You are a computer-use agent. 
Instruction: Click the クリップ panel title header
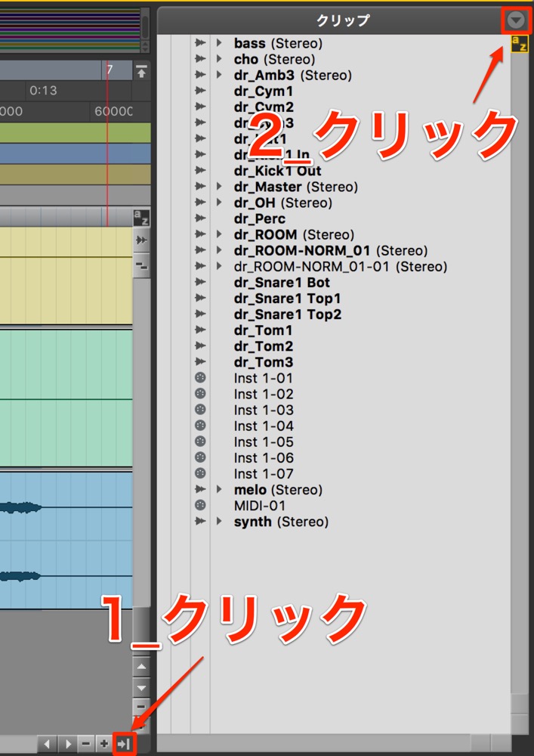point(343,20)
